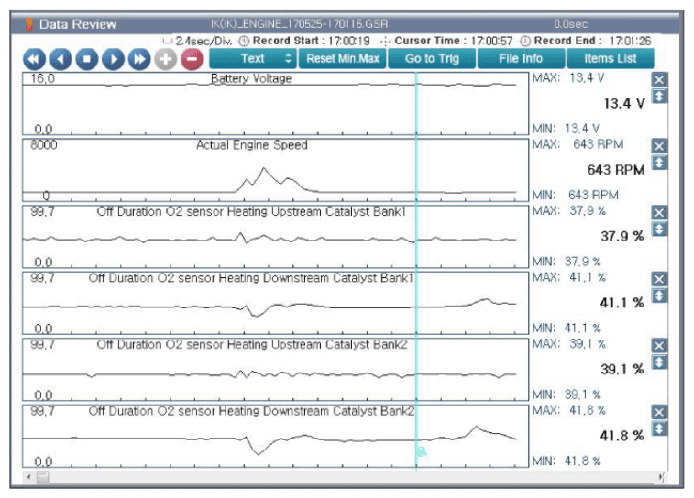Remove the Actual Engine Speed graph
The height and width of the screenshot is (498, 694).
[x=658, y=146]
